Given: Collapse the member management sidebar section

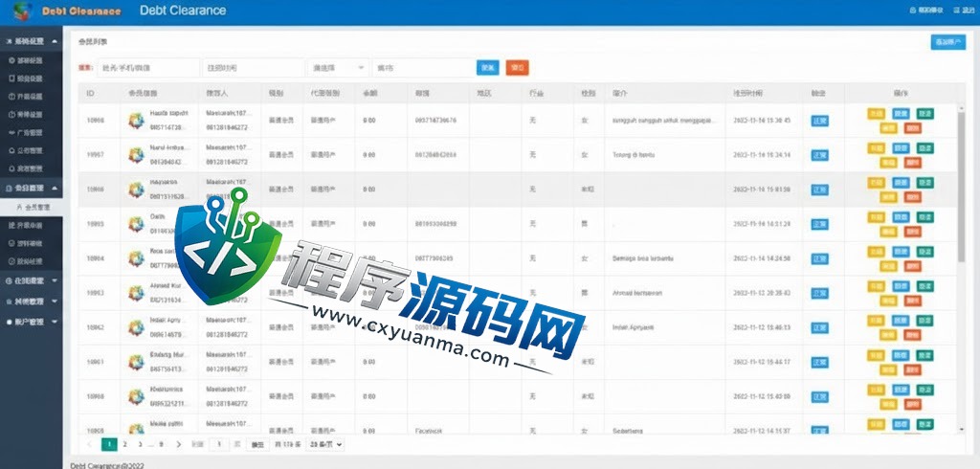Looking at the screenshot, I should [x=32, y=189].
